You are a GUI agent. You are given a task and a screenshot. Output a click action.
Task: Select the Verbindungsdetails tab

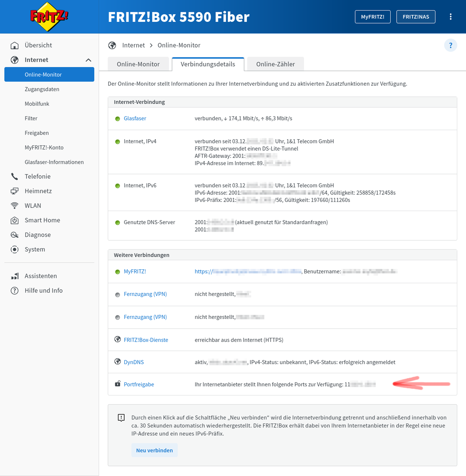click(x=208, y=64)
